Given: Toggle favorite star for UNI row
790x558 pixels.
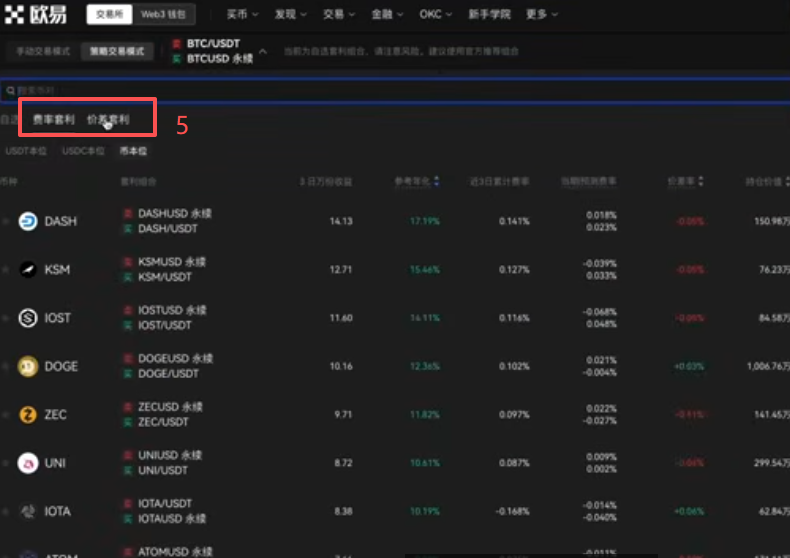Looking at the screenshot, I should [x=6, y=463].
